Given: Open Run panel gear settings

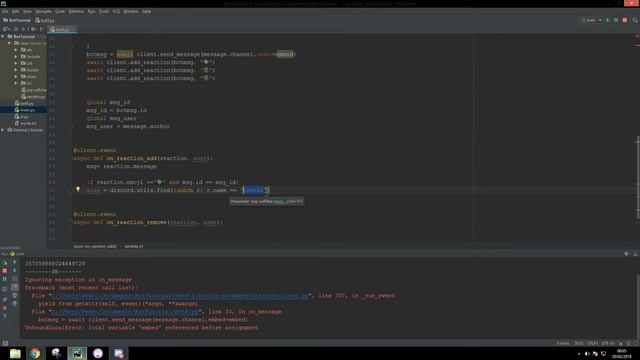Looking at the screenshot, I should click(x=627, y=254).
